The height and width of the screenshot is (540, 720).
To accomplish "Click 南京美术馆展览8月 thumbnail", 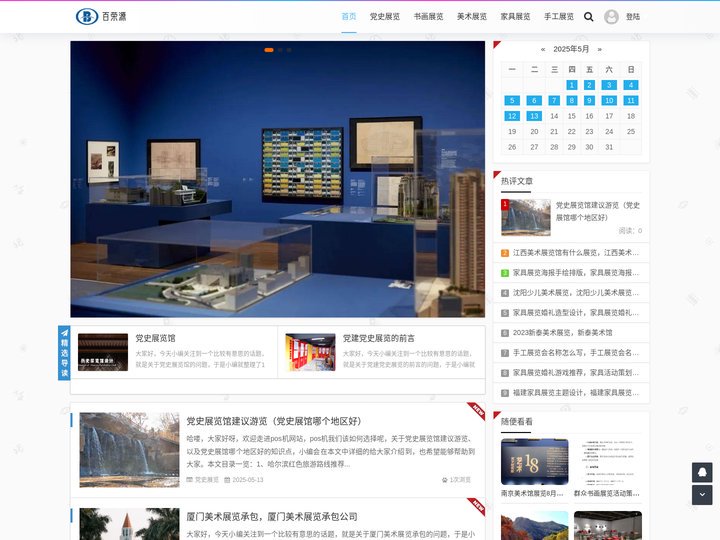I will [534, 461].
